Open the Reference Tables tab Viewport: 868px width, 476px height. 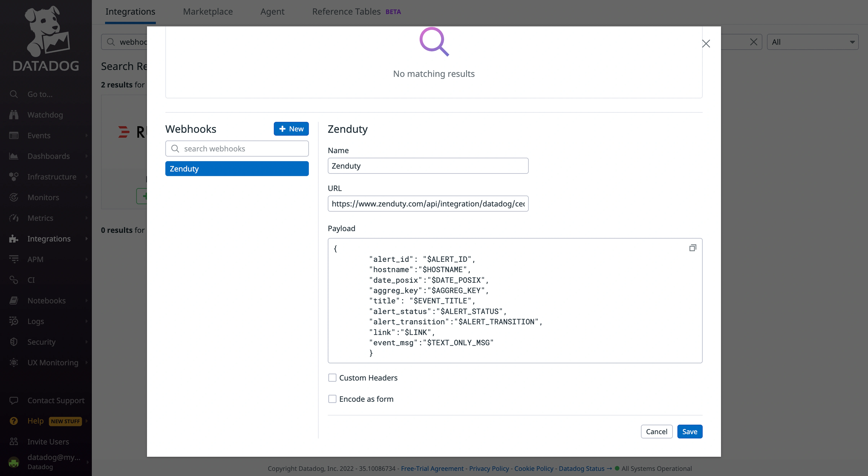(x=346, y=12)
